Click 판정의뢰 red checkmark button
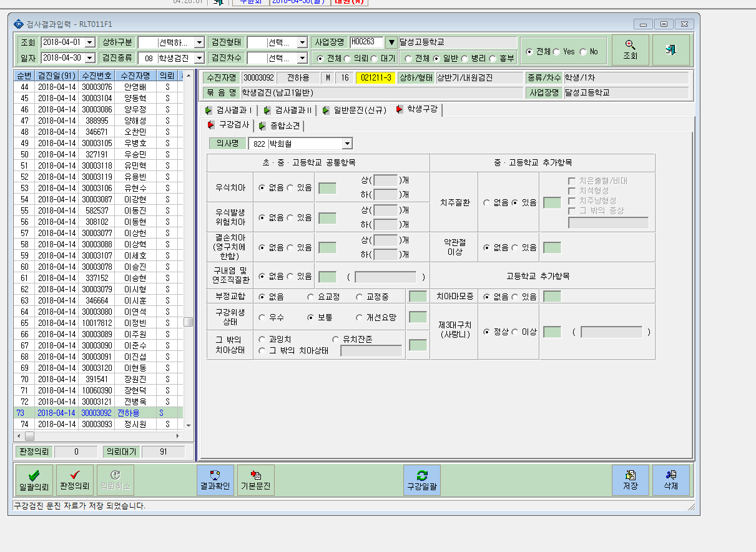The image size is (756, 552). point(75,480)
